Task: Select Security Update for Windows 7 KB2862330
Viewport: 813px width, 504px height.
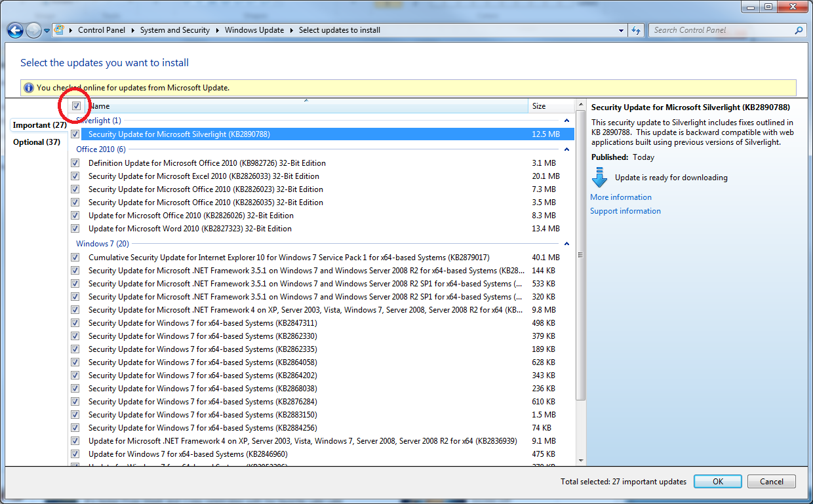Action: tap(322, 336)
